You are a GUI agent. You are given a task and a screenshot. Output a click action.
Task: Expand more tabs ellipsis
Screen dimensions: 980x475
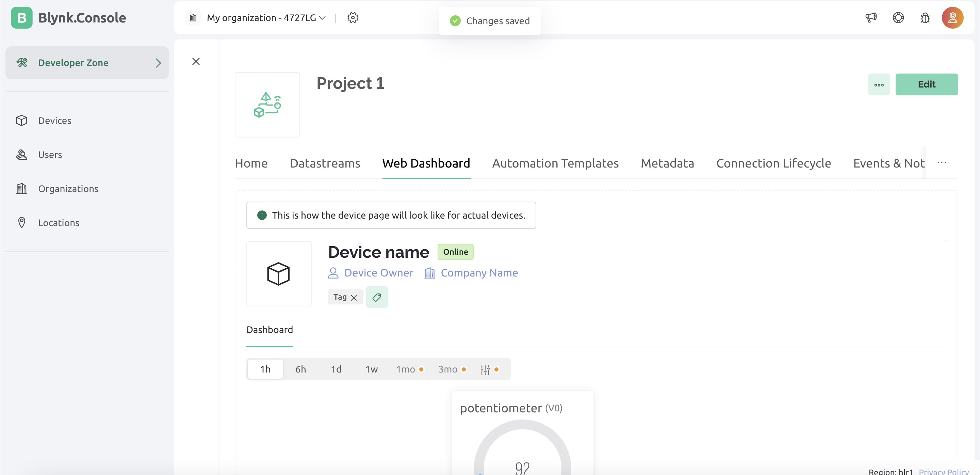(942, 162)
